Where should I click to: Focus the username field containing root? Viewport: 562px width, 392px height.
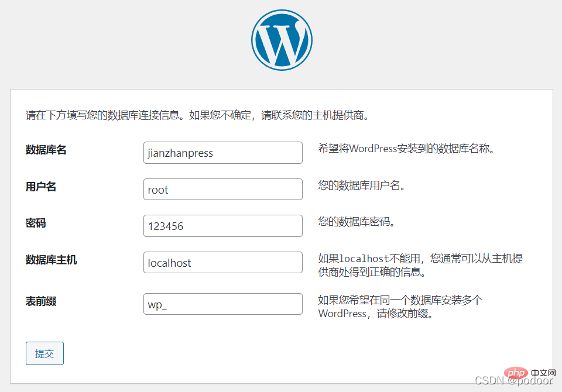pos(222,190)
